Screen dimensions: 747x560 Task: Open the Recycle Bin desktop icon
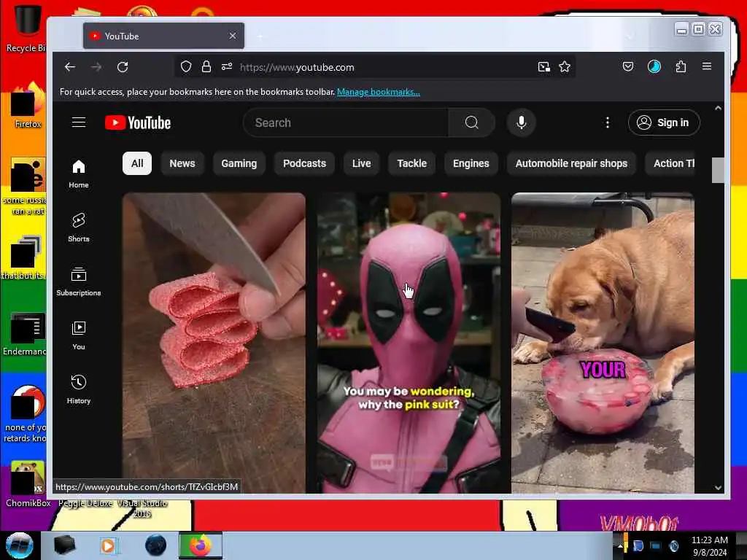[x=26, y=29]
